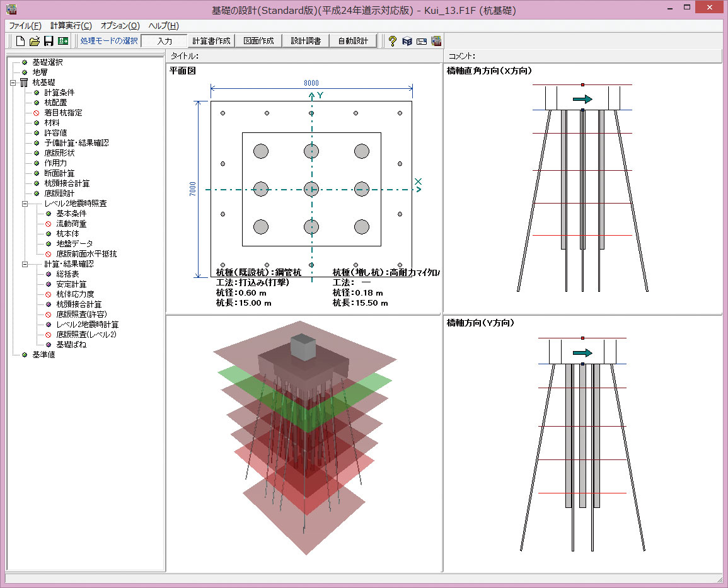Screen dimensions: 728x588
Task: Click the コメント field bar
Action: [x=583, y=56]
